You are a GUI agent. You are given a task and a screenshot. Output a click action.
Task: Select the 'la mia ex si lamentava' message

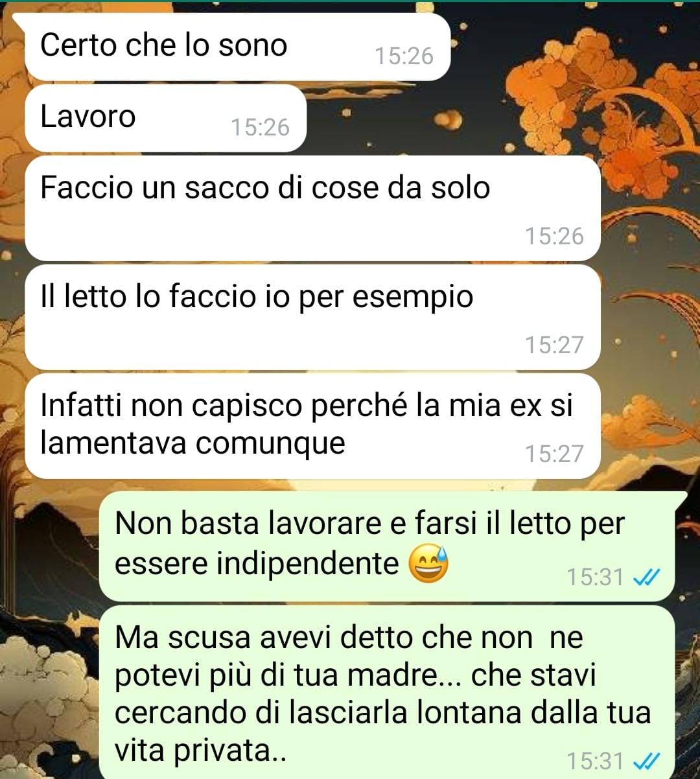tap(312, 426)
